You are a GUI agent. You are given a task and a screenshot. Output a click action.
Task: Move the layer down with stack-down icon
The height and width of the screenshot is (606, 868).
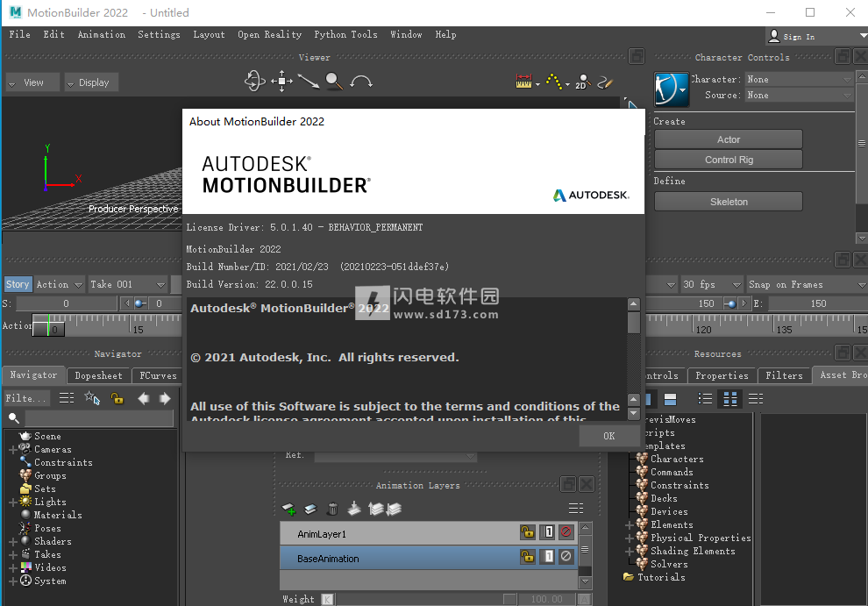pos(395,509)
